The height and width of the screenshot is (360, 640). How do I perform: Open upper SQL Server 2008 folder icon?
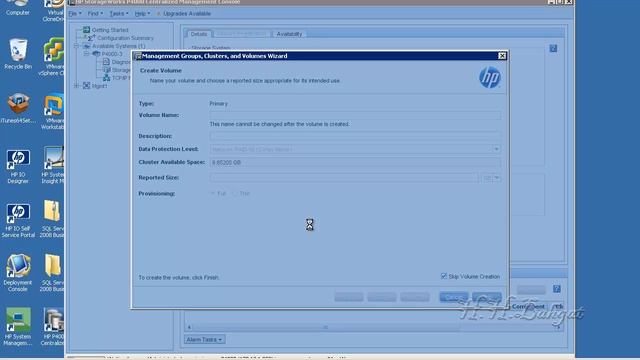click(52, 219)
